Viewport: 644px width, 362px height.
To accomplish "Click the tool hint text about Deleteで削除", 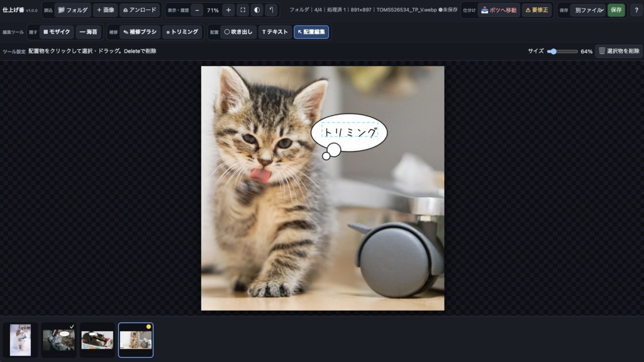I will point(92,51).
